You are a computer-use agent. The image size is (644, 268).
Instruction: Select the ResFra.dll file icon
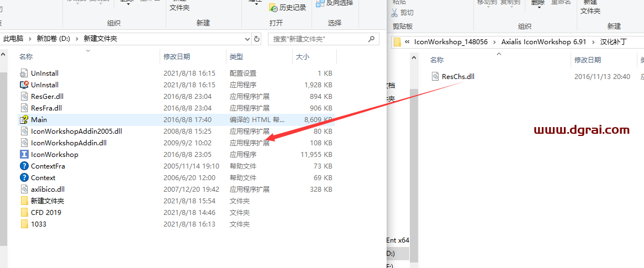tap(24, 108)
